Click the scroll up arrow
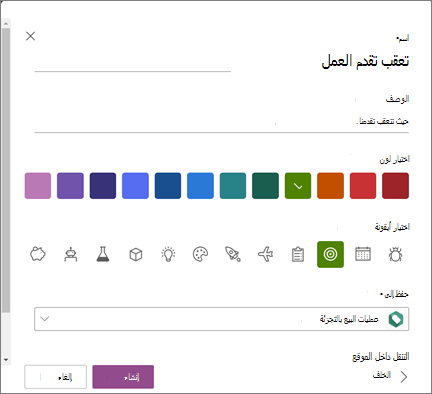Image resolution: width=432 pixels, height=394 pixels. pyautogui.click(x=6, y=23)
